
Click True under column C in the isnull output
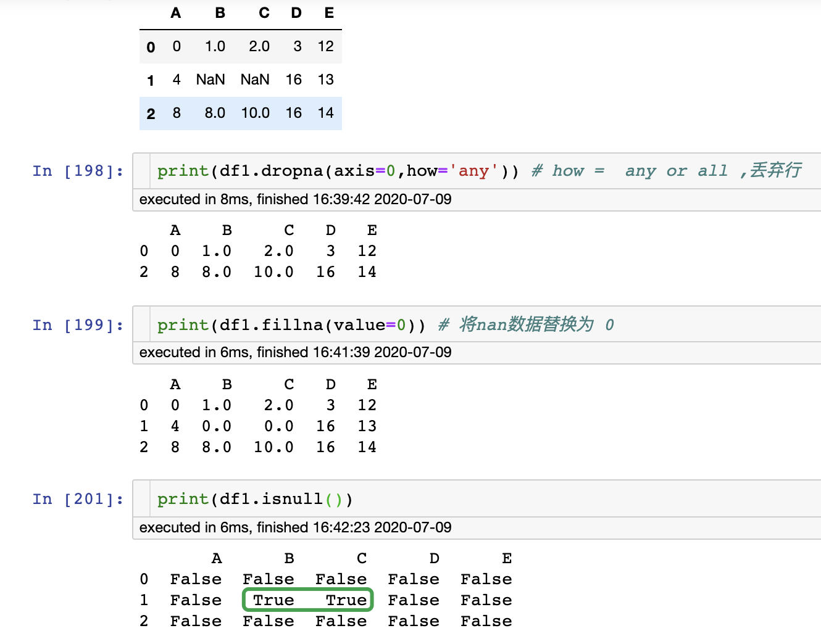point(346,600)
